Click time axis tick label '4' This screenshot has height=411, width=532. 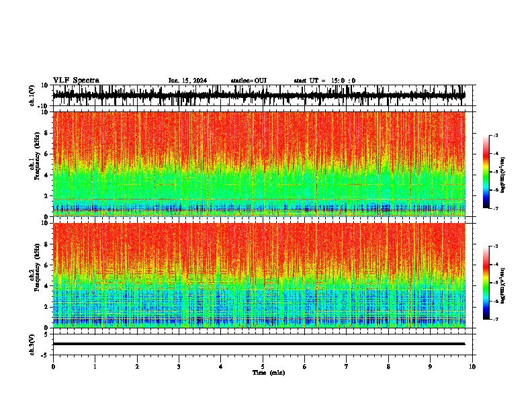(x=221, y=367)
